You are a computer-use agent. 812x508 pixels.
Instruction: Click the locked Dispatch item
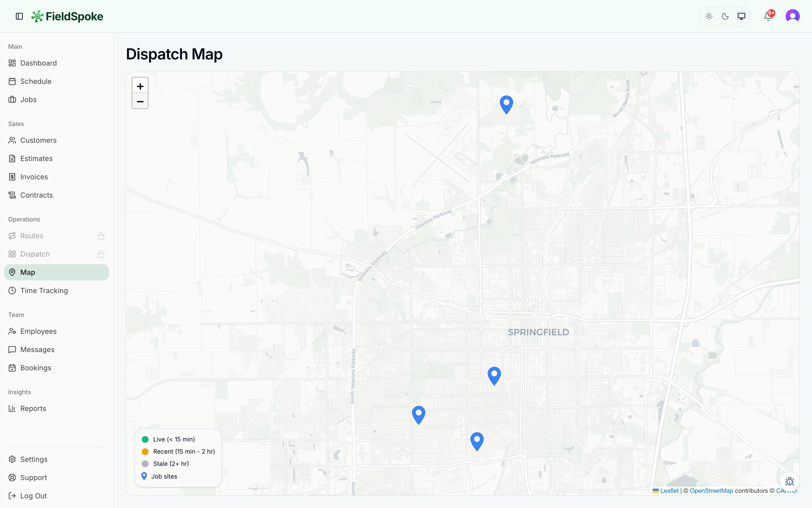point(56,254)
